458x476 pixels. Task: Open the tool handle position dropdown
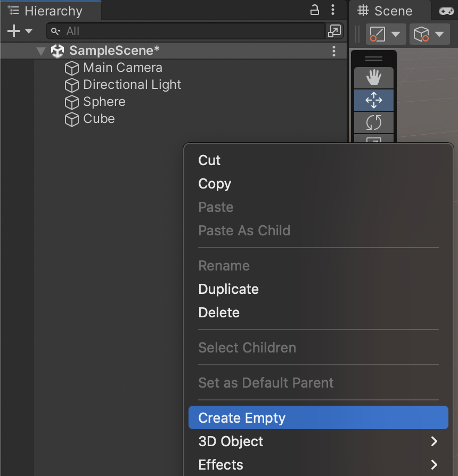(386, 34)
